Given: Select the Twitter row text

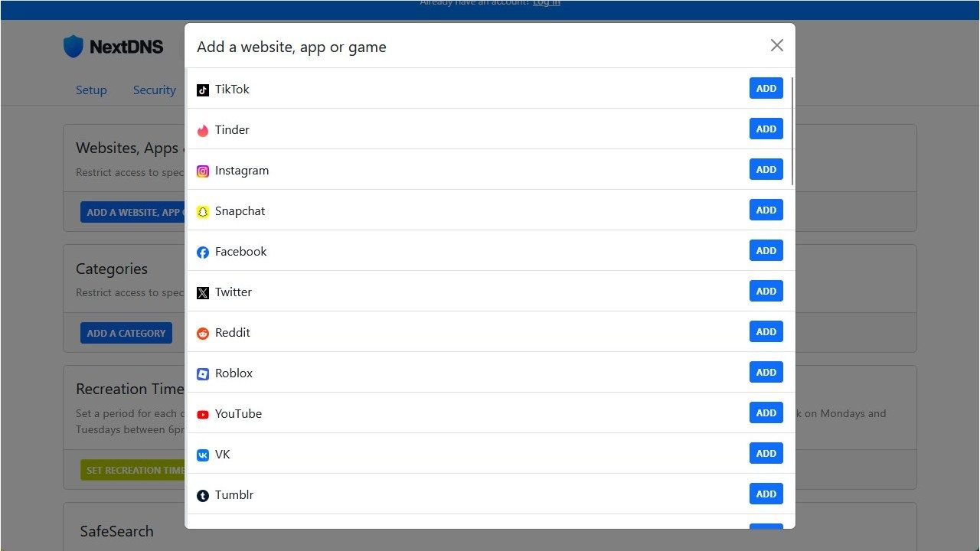Looking at the screenshot, I should (x=234, y=292).
